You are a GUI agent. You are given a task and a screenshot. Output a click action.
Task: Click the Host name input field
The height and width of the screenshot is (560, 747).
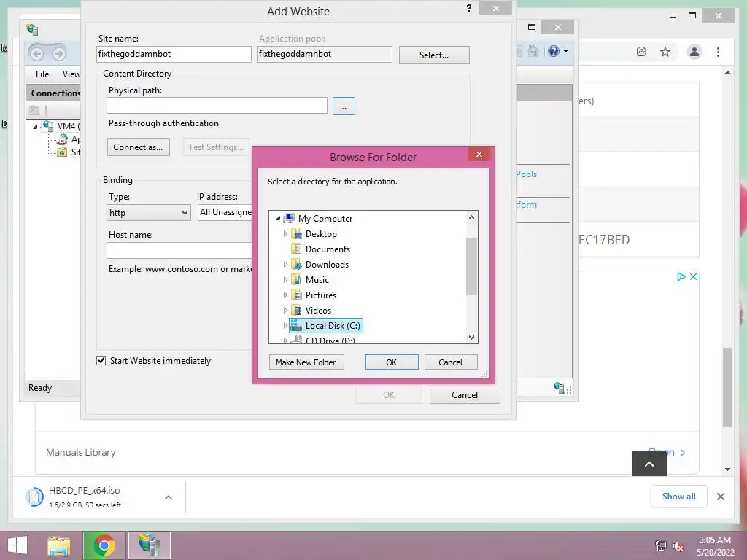(179, 250)
